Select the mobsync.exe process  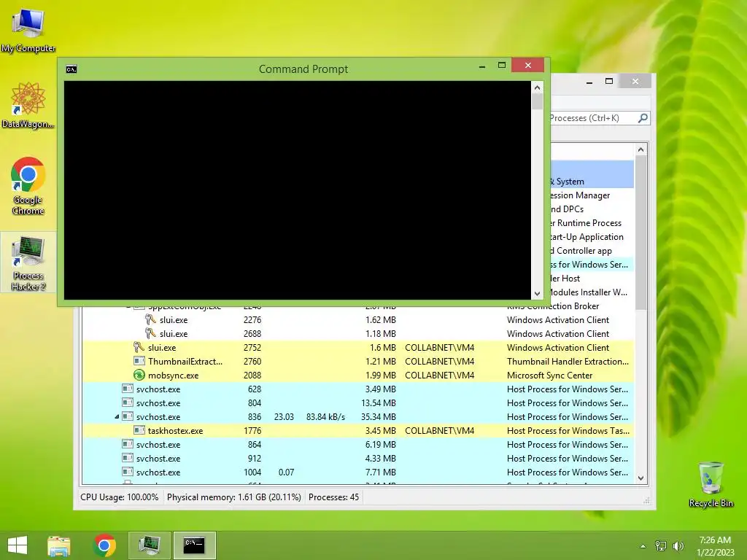[357, 376]
